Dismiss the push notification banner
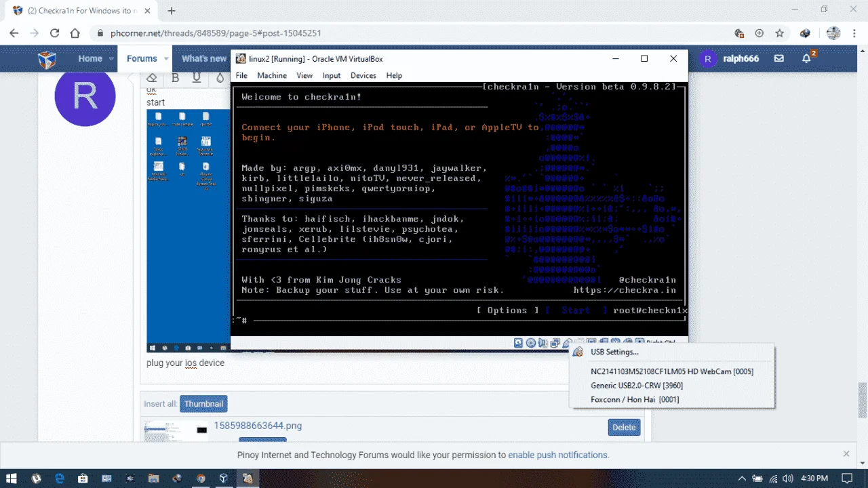868x488 pixels. click(846, 454)
